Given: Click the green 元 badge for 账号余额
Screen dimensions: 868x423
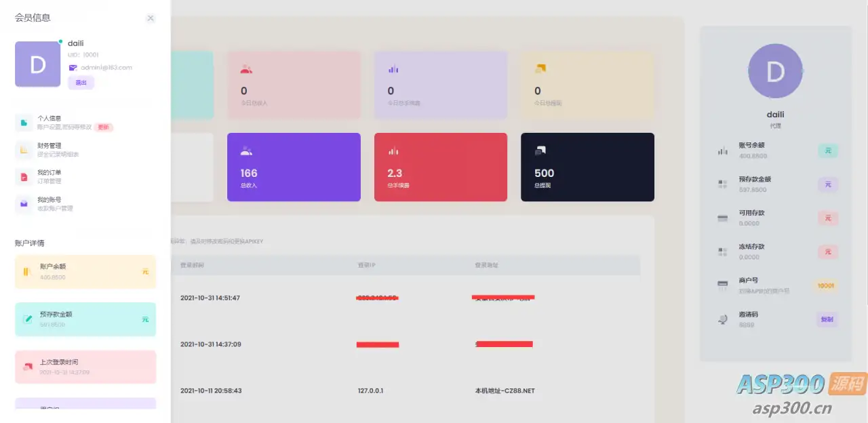Looking at the screenshot, I should (828, 150).
